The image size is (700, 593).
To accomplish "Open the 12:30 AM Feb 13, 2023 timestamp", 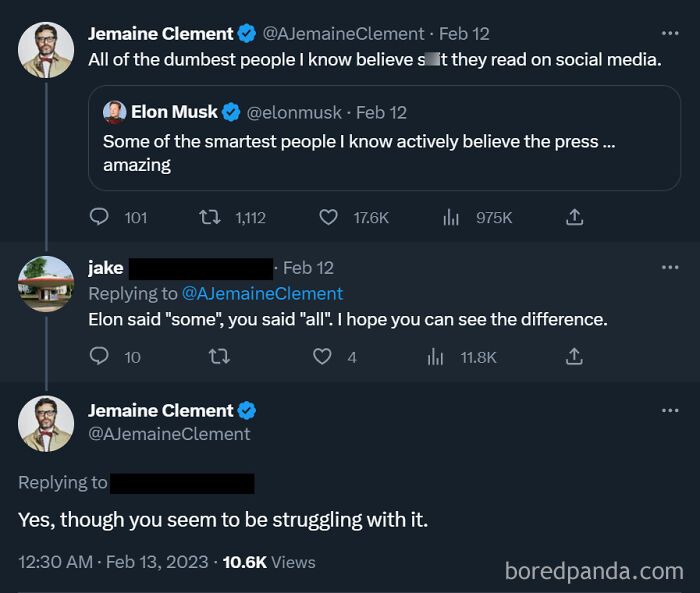I will click(x=113, y=562).
